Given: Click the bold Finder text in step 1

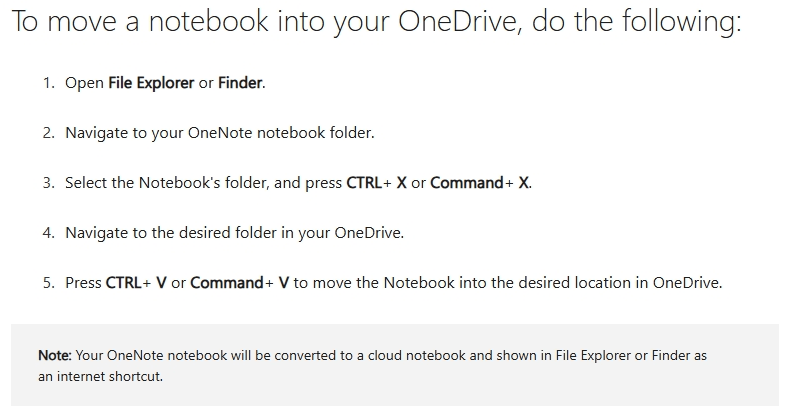Looking at the screenshot, I should coord(240,83).
